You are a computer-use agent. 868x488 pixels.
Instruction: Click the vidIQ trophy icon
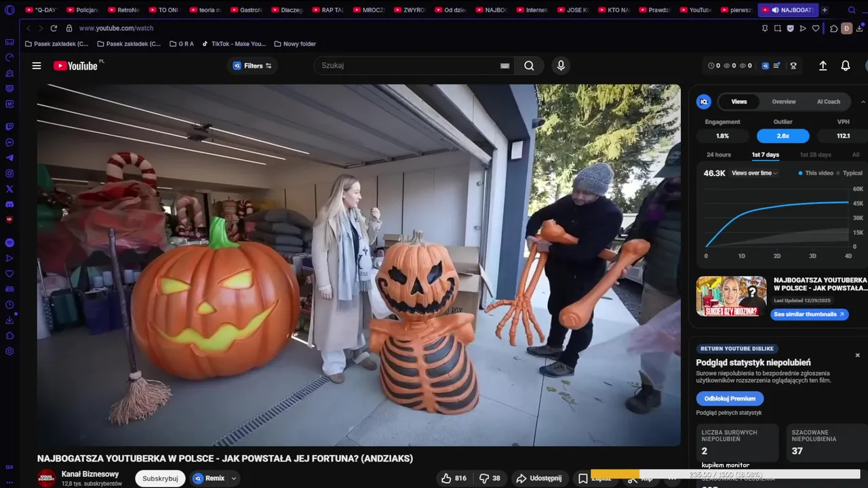click(793, 66)
